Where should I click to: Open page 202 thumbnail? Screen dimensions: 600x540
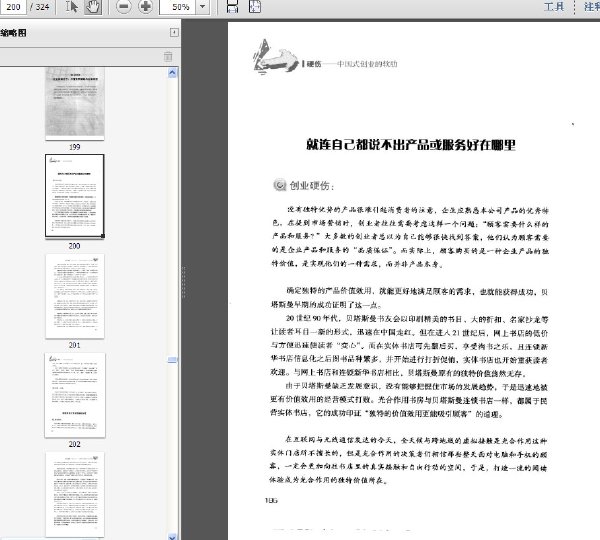click(x=75, y=395)
